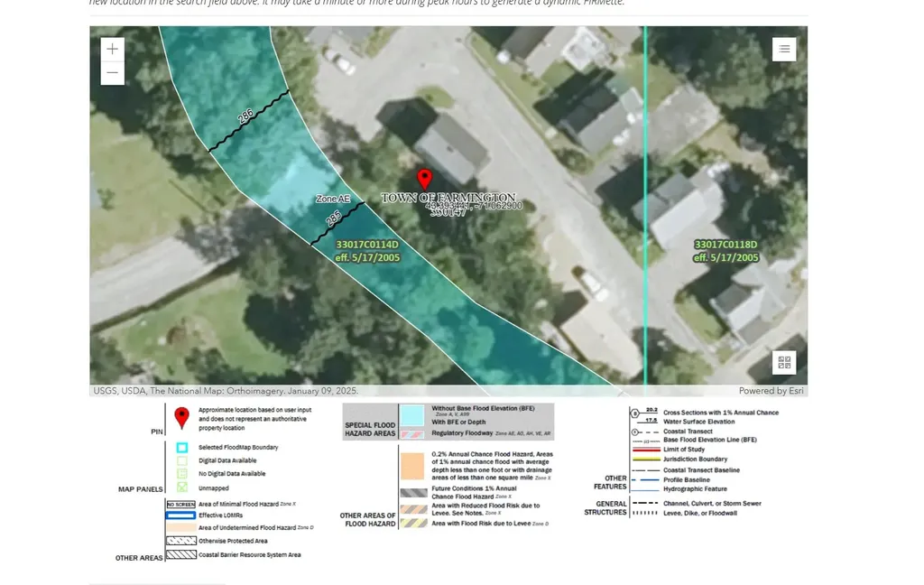
Task: Zoom in on the flood map
Action: pyautogui.click(x=113, y=50)
